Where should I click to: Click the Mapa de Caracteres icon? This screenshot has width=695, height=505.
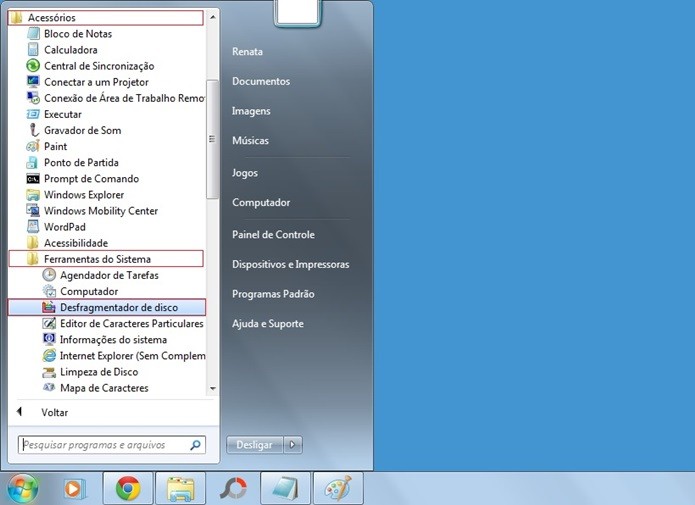[49, 388]
